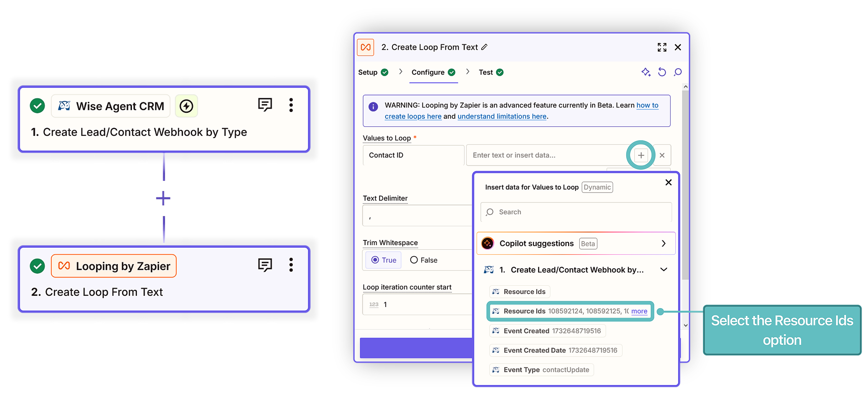Switch to the Test tab

click(x=491, y=72)
